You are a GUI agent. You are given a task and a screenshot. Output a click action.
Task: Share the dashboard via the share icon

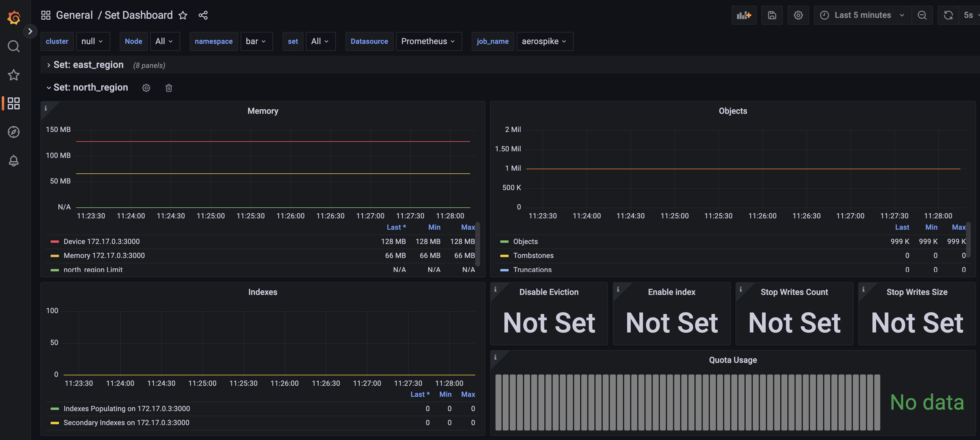pos(203,15)
